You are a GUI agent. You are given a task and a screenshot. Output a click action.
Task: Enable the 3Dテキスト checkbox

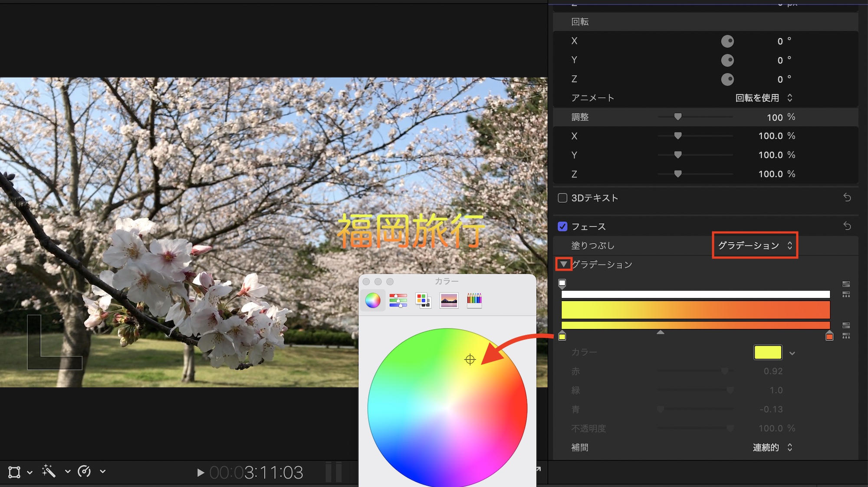tap(562, 198)
